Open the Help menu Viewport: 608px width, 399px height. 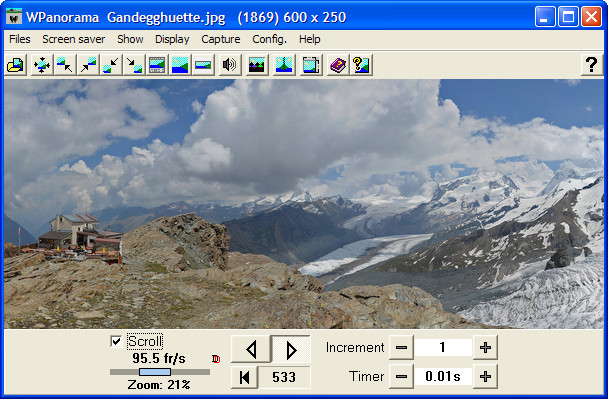click(x=310, y=39)
